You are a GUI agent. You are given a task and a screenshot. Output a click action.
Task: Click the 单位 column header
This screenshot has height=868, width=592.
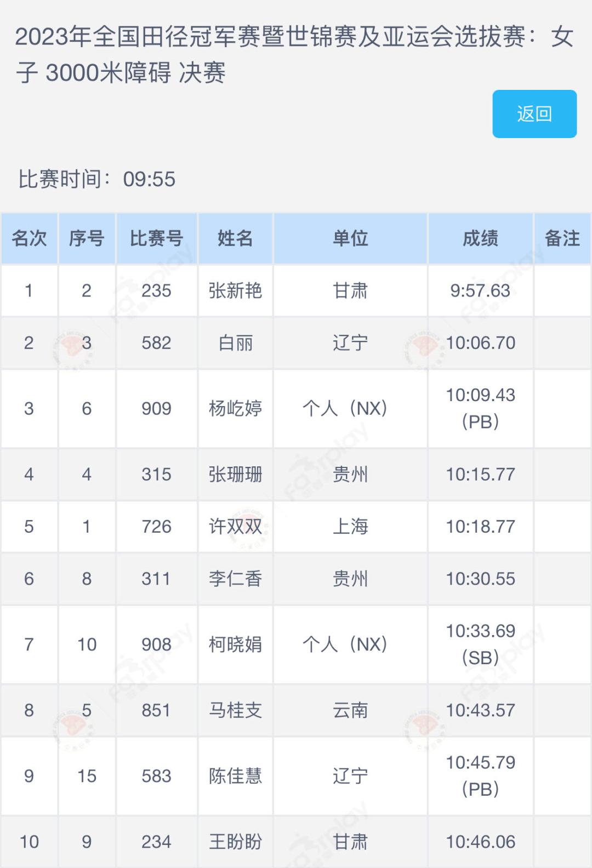coord(351,238)
